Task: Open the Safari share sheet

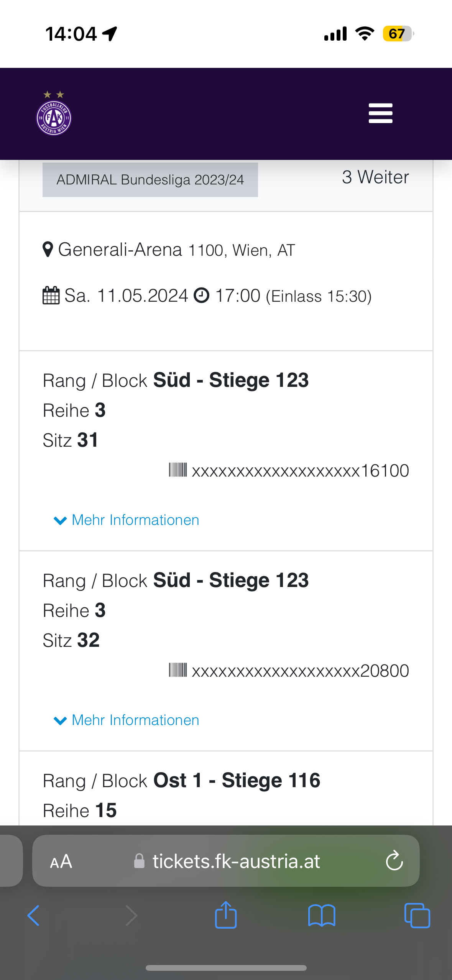Action: (226, 914)
